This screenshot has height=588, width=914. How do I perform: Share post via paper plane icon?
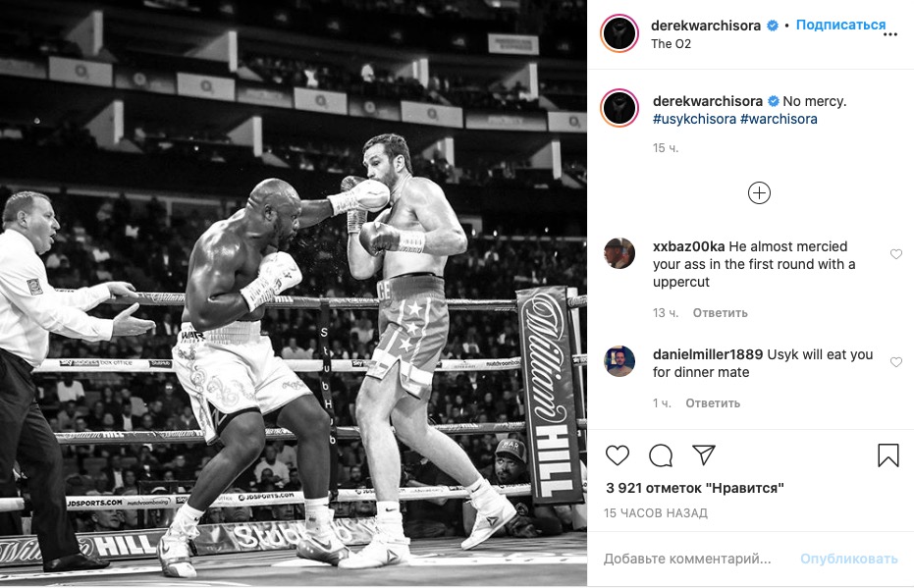click(x=704, y=454)
